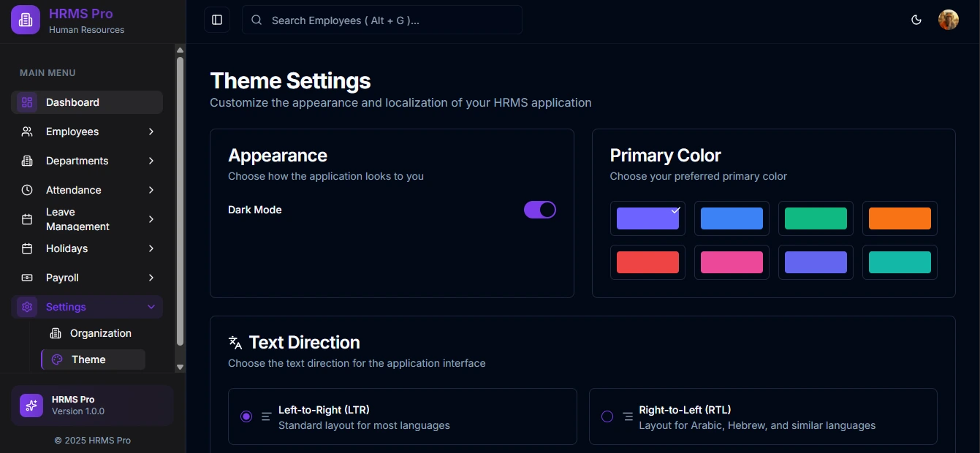Click the Attendance clock icon
The width and height of the screenshot is (980, 453).
click(27, 190)
